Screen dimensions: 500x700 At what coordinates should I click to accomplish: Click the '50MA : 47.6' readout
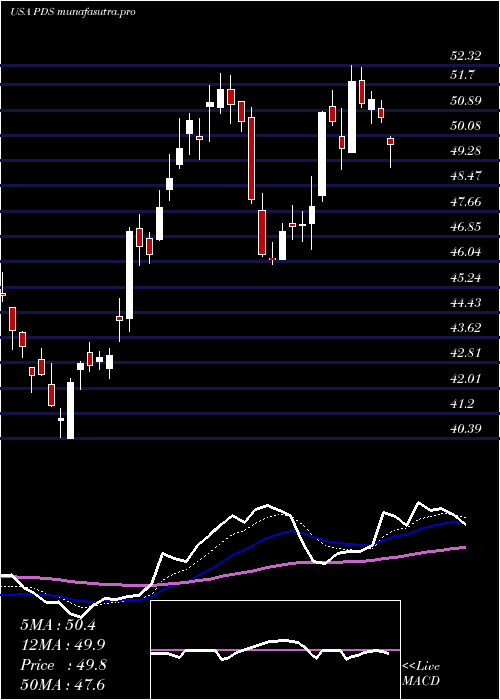tap(62, 685)
